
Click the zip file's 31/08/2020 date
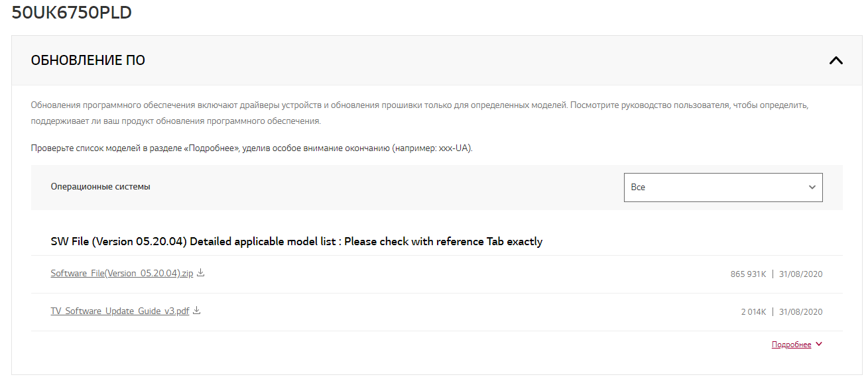click(x=800, y=274)
